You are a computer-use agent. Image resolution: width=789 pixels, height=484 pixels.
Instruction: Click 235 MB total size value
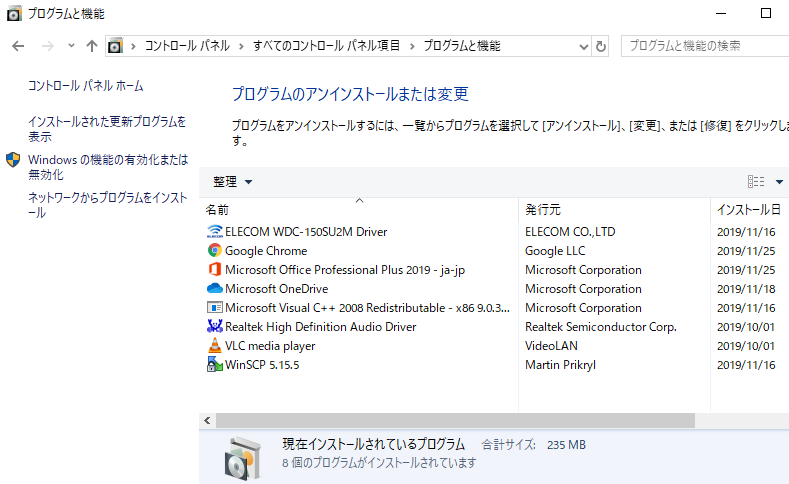click(x=566, y=445)
